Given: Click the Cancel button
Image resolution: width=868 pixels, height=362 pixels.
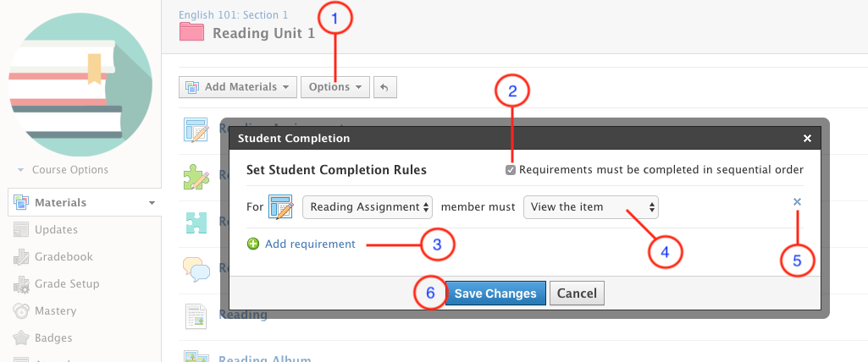Looking at the screenshot, I should (x=577, y=293).
